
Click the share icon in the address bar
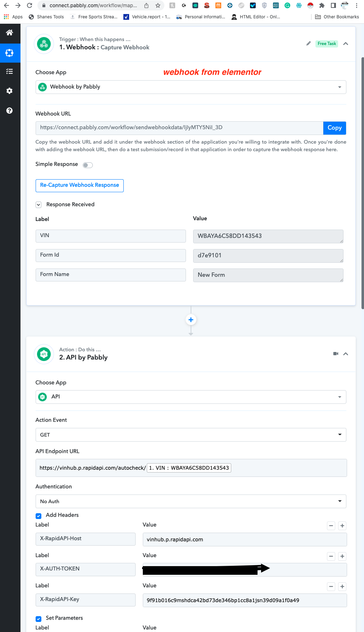[x=146, y=5]
